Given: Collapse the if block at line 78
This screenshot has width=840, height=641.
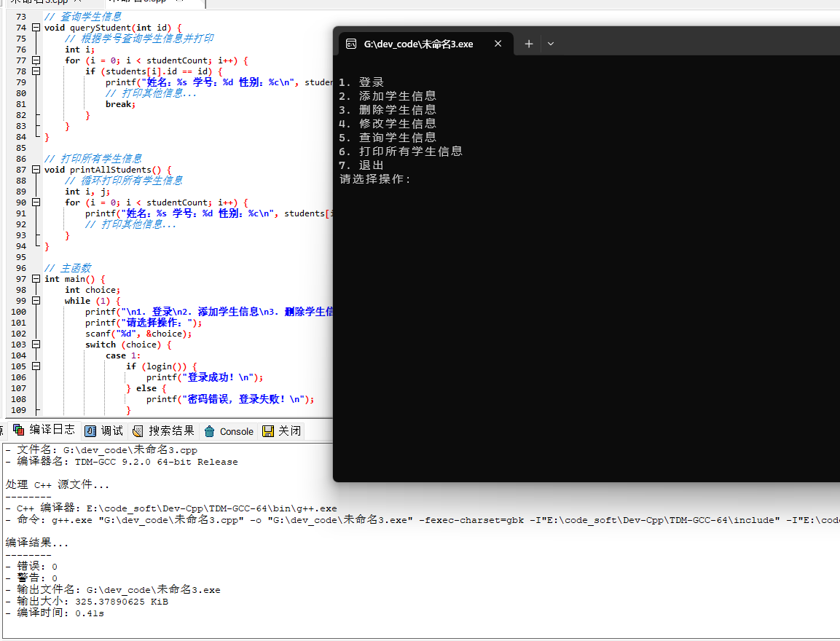Looking at the screenshot, I should (x=36, y=71).
